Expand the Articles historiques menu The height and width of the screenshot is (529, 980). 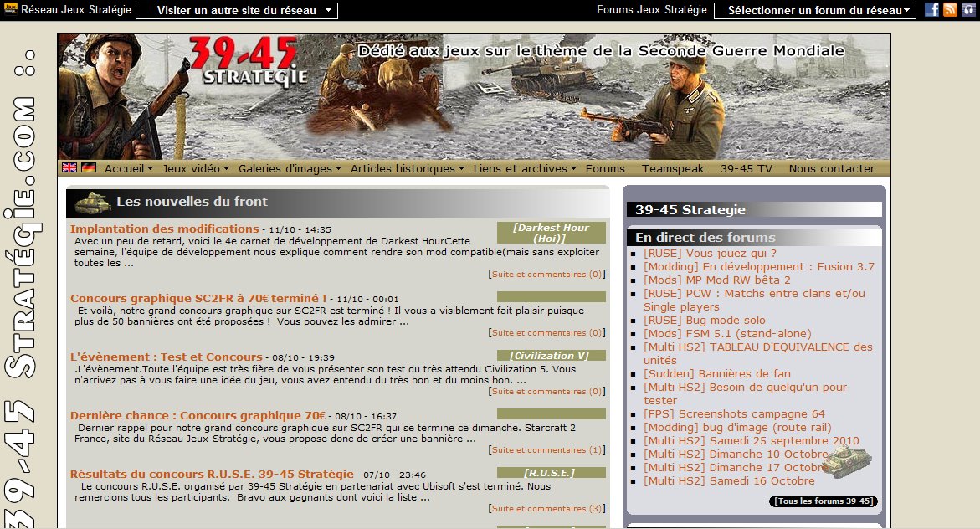tap(407, 168)
